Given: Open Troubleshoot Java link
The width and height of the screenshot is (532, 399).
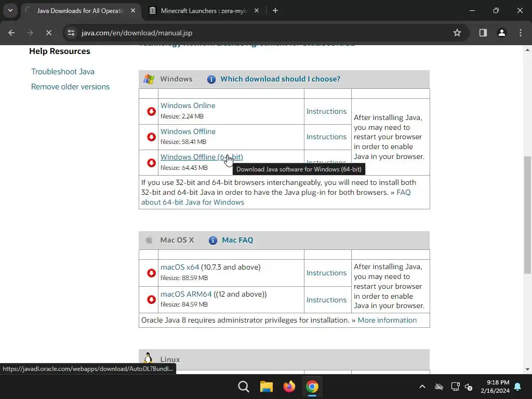Looking at the screenshot, I should (x=63, y=72).
